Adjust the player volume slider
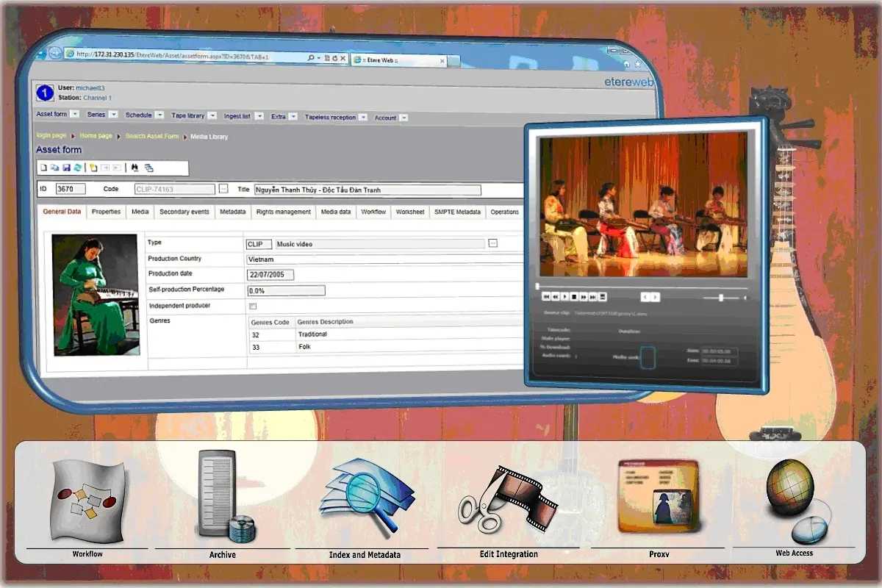This screenshot has width=882, height=588. click(x=721, y=298)
